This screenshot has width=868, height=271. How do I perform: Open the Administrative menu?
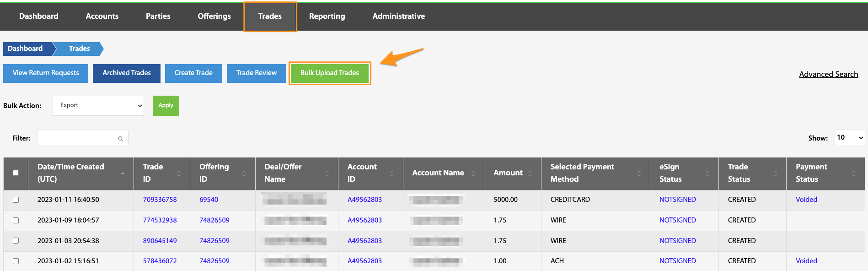click(399, 16)
